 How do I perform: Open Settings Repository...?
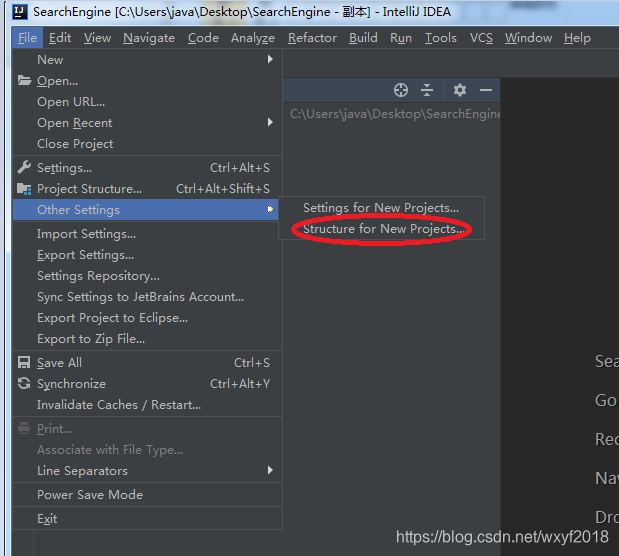pos(147,275)
